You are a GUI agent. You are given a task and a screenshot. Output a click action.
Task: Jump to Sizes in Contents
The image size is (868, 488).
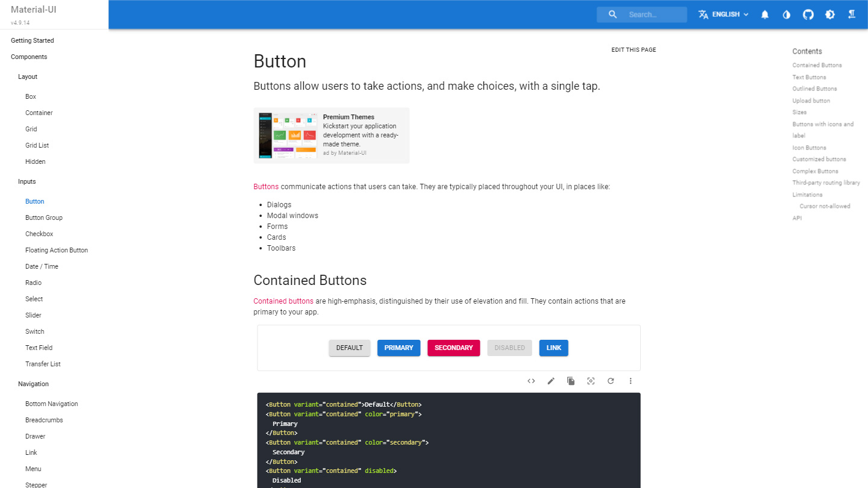pos(799,112)
